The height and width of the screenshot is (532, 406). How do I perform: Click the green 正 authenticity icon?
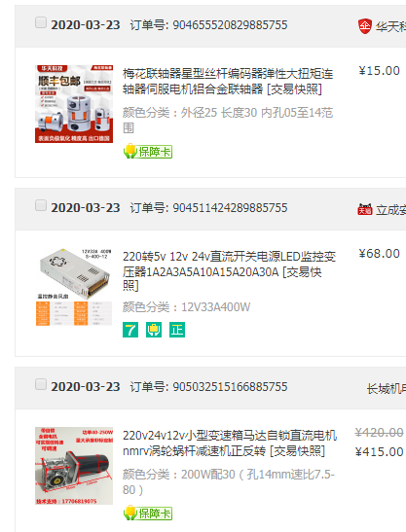coord(177,330)
